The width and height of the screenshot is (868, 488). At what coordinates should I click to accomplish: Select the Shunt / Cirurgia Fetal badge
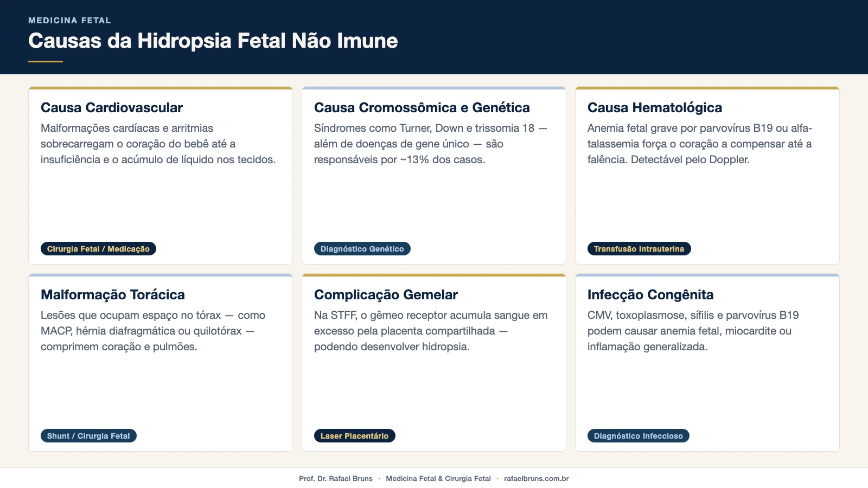pos(88,435)
